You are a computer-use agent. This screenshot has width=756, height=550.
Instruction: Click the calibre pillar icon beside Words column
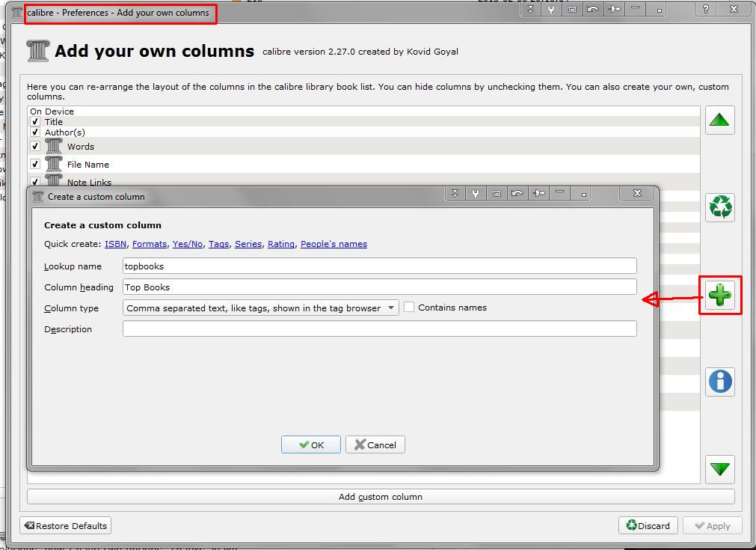click(x=54, y=146)
